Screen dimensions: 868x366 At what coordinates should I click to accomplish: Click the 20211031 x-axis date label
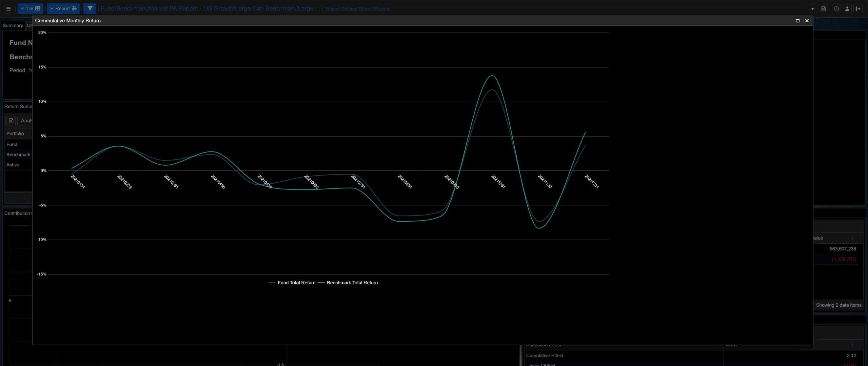[x=498, y=182]
